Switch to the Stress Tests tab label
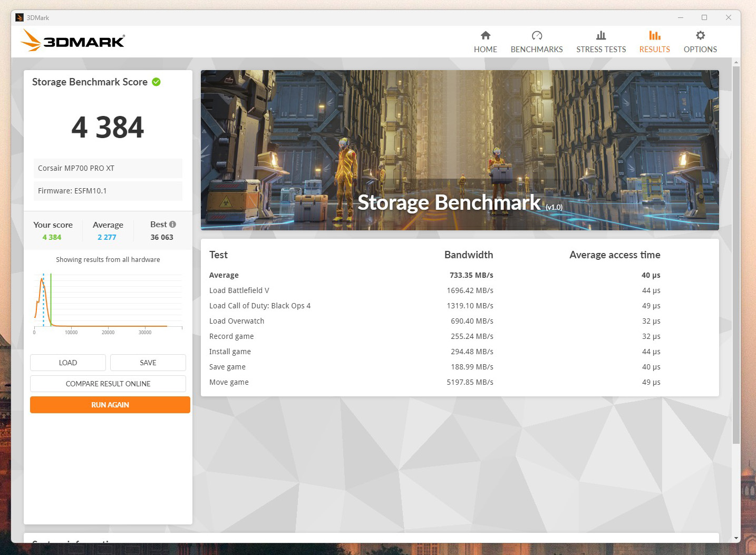 (601, 50)
